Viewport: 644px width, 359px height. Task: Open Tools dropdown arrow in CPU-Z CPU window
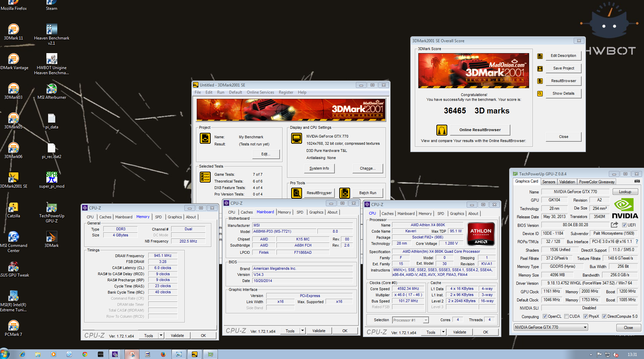pyautogui.click(x=443, y=332)
